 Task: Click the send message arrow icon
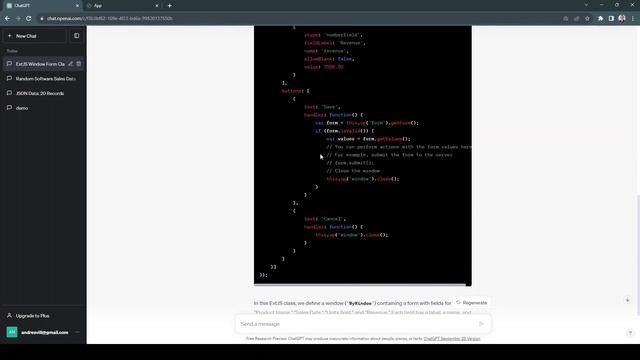(481, 324)
